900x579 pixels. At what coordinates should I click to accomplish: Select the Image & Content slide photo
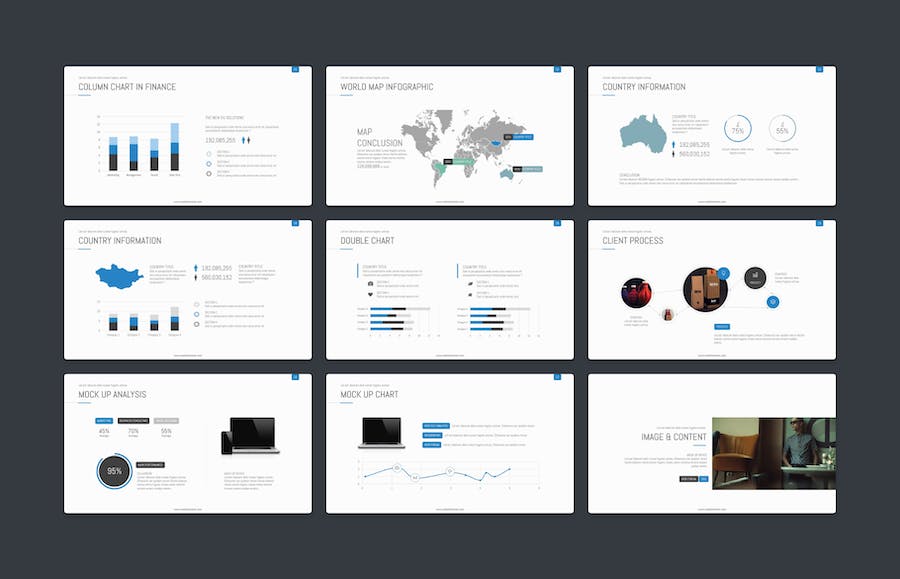(773, 453)
